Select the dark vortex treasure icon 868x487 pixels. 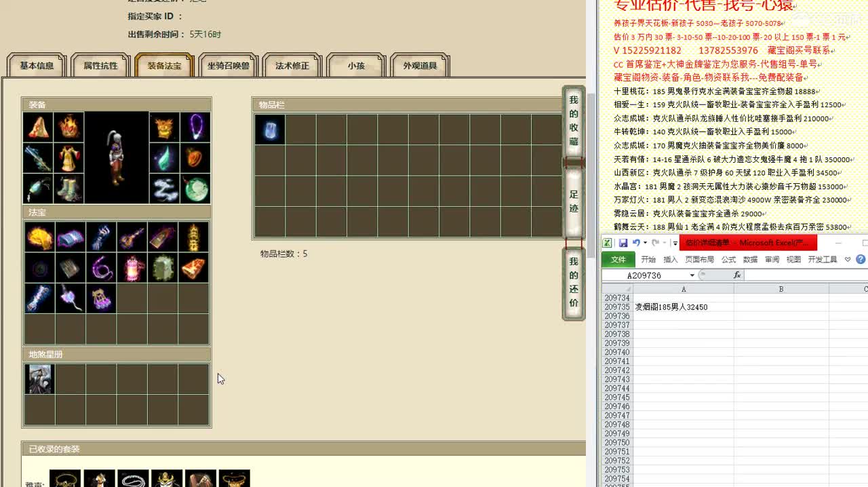pos(39,268)
